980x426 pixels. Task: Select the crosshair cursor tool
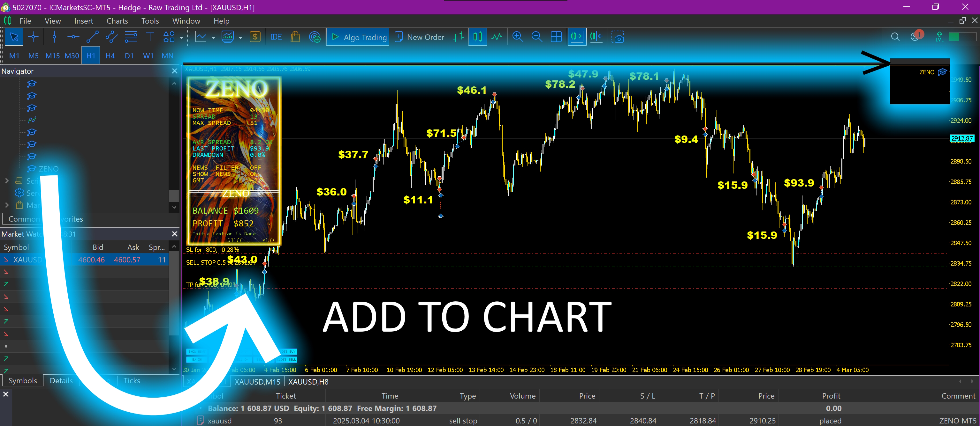click(33, 37)
